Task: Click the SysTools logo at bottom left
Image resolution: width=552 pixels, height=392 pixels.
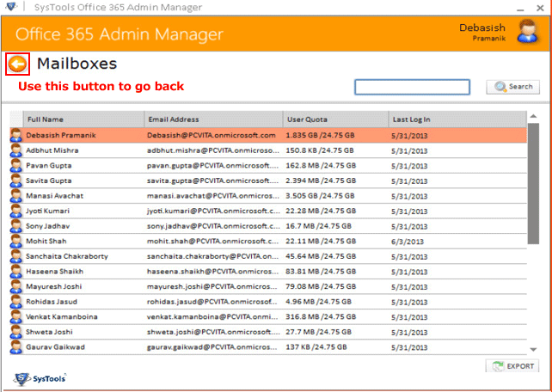Action: pyautogui.click(x=41, y=378)
